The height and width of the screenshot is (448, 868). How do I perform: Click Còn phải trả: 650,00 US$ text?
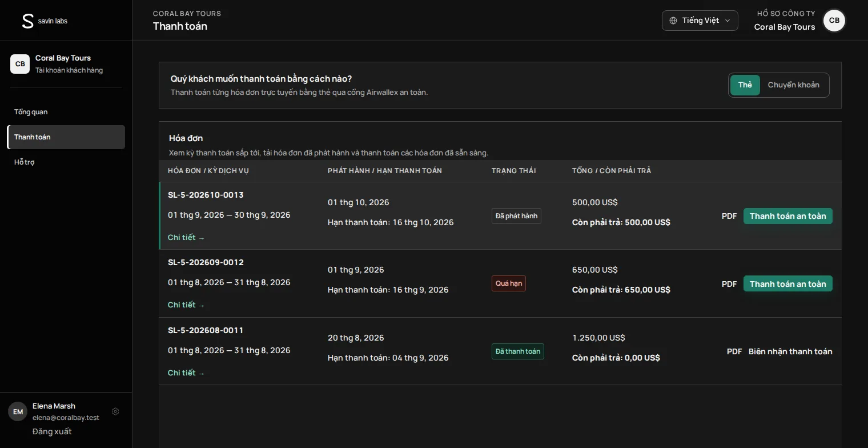(x=621, y=290)
